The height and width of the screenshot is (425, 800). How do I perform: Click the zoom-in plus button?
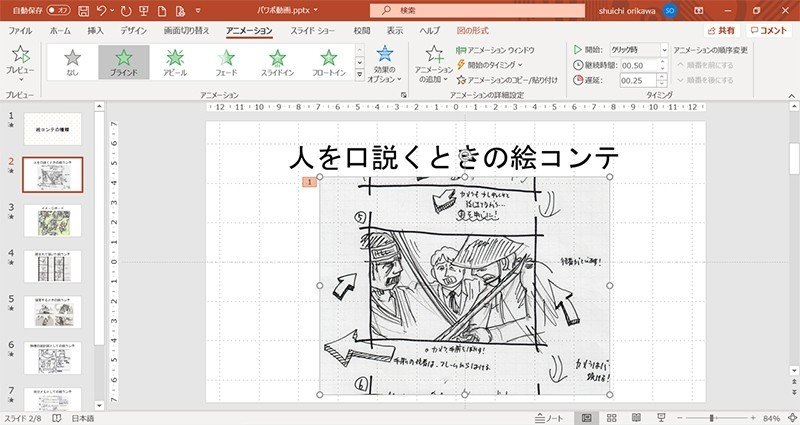click(x=753, y=418)
